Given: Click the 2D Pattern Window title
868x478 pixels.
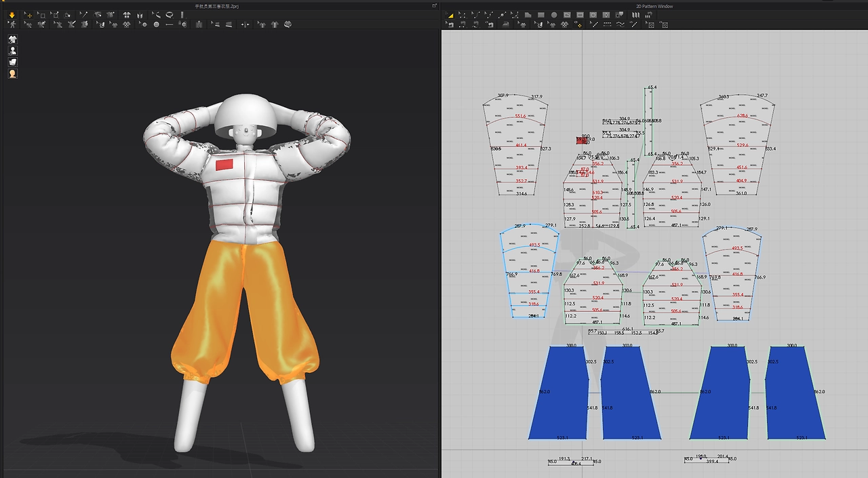Looking at the screenshot, I should tap(654, 5).
